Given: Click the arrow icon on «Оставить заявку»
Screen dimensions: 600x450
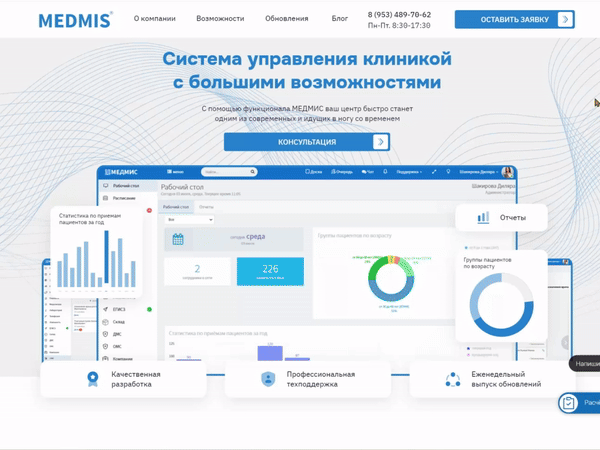Looking at the screenshot, I should pos(566,19).
